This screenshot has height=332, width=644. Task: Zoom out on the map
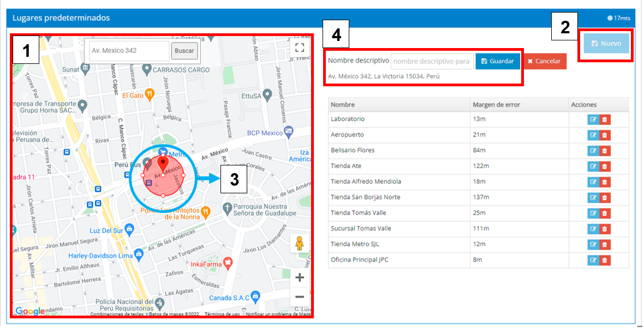tap(299, 297)
